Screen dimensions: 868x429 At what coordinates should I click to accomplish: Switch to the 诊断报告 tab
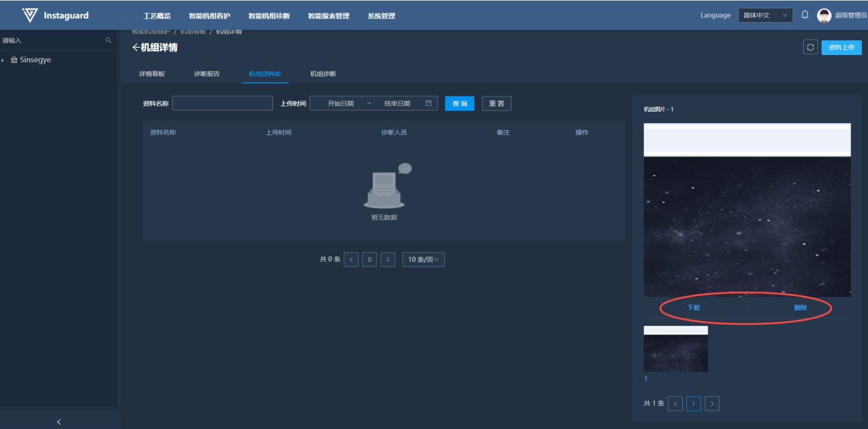[x=207, y=74]
